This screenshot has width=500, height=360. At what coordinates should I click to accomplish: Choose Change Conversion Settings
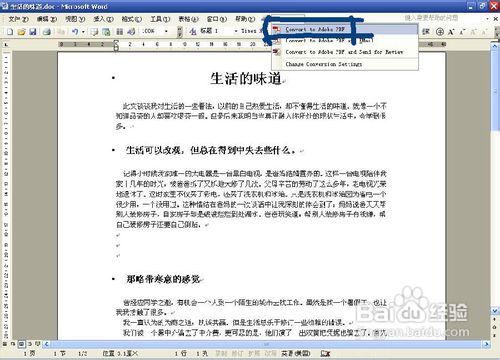345,64
